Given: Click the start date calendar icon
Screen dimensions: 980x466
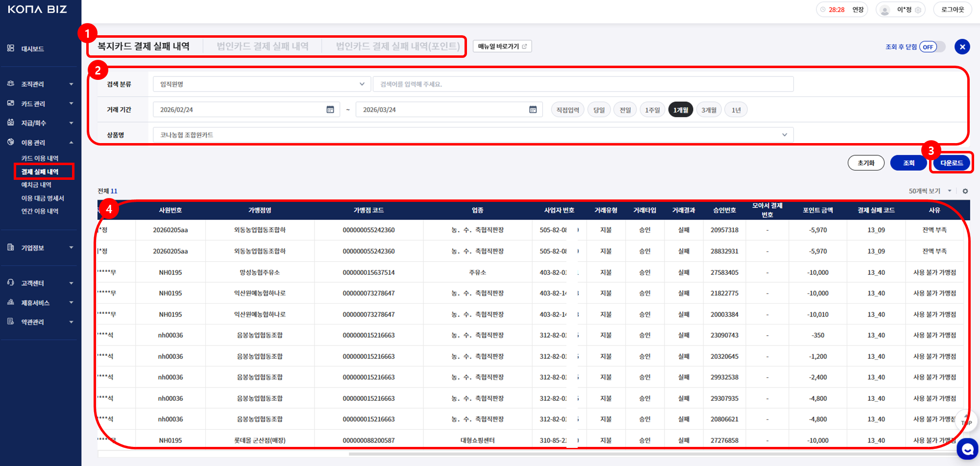Looking at the screenshot, I should tap(330, 110).
